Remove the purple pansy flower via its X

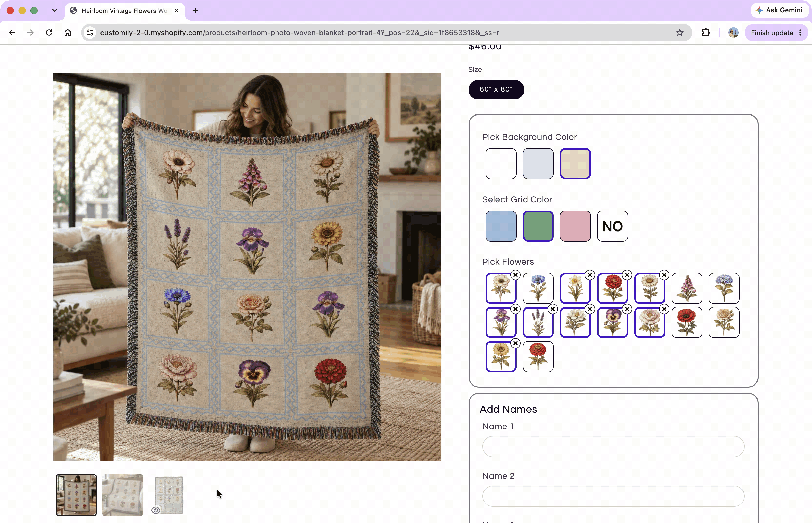point(627,309)
